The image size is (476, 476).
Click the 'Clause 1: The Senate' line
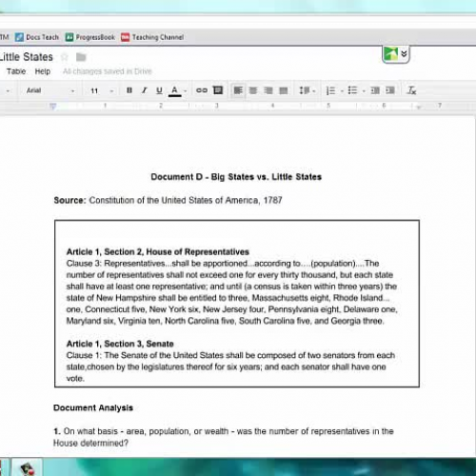point(230,355)
